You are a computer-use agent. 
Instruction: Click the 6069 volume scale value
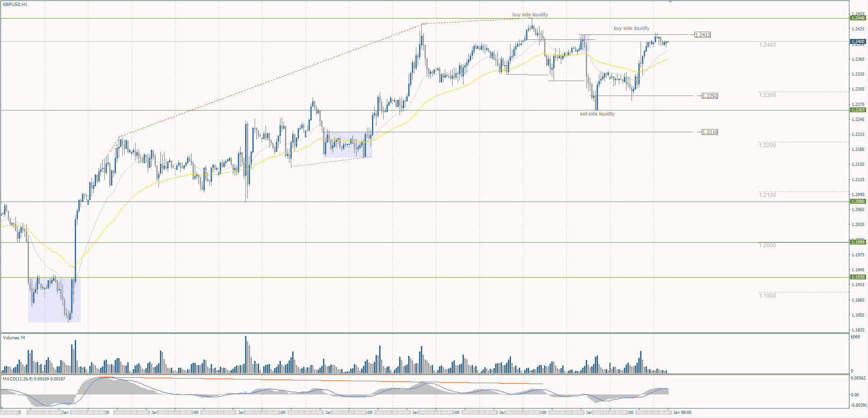coord(855,337)
